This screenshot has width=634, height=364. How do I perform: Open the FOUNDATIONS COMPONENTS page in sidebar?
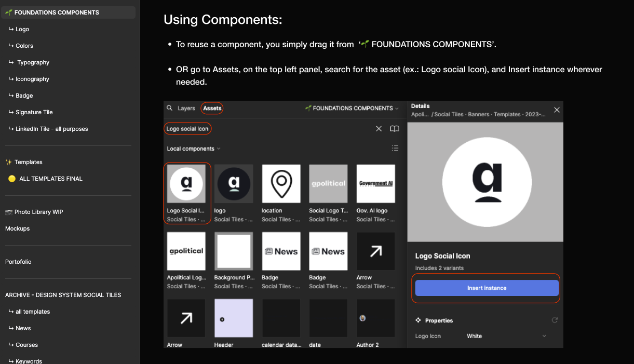point(68,12)
